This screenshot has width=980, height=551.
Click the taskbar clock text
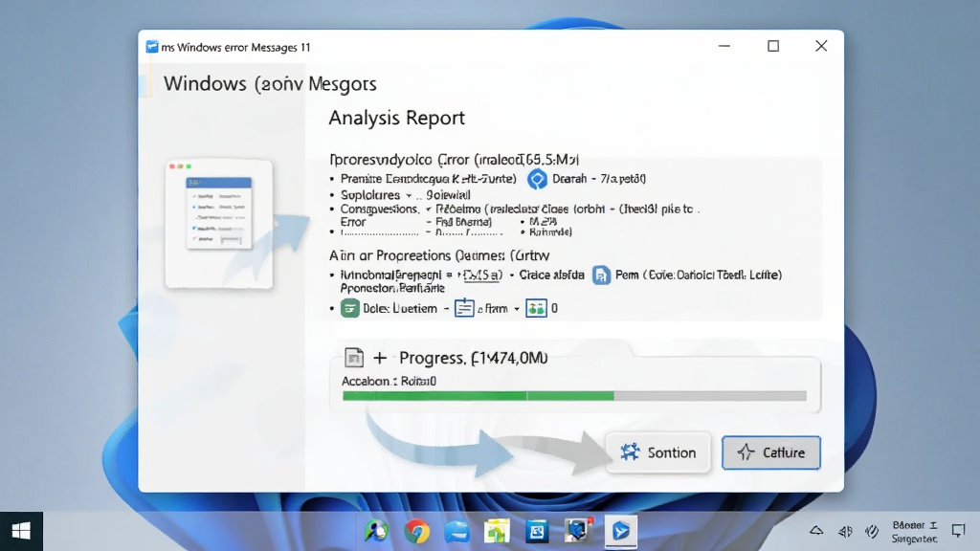click(x=914, y=532)
